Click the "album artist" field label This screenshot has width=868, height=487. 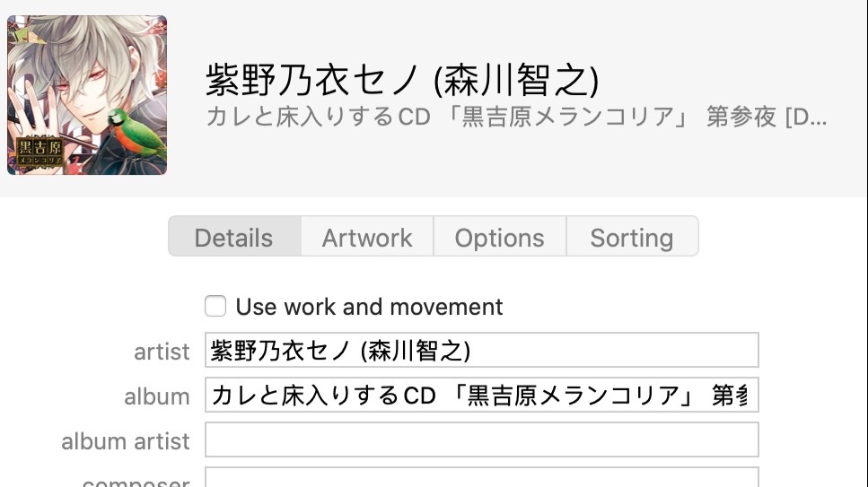point(126,441)
